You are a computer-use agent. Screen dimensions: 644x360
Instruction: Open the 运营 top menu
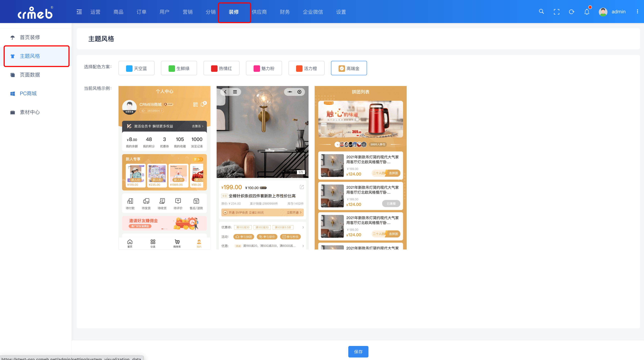point(95,12)
